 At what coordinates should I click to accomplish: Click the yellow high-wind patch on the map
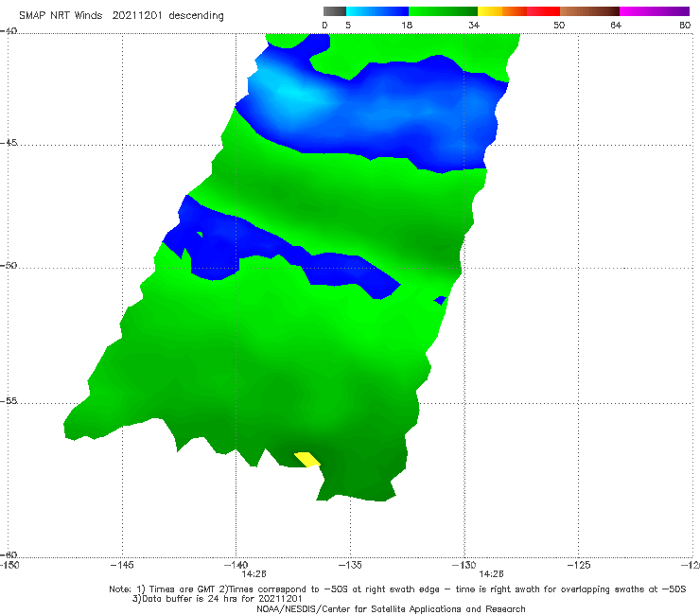(307, 460)
